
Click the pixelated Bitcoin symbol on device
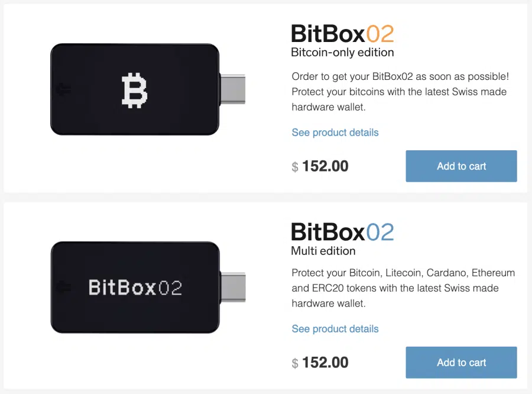pos(134,91)
